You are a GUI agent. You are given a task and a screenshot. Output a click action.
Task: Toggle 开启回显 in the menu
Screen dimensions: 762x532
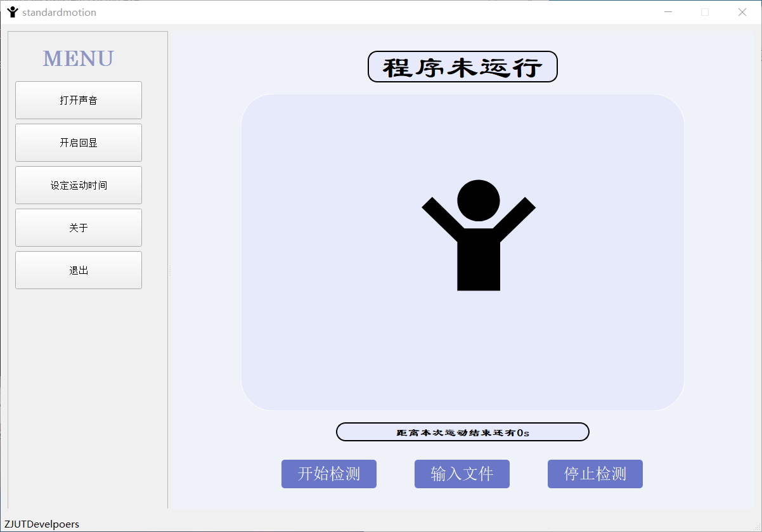point(79,143)
